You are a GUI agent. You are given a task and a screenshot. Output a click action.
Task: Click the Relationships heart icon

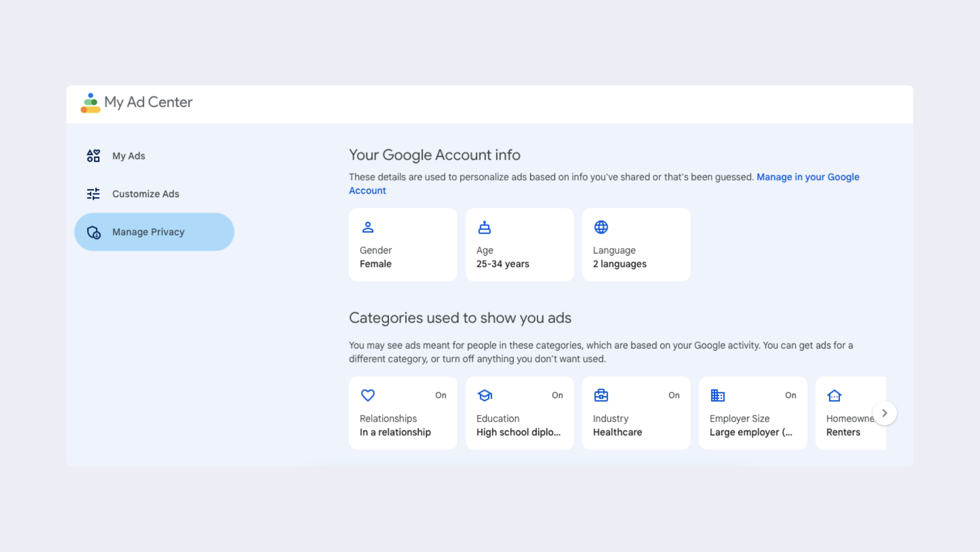pos(368,395)
